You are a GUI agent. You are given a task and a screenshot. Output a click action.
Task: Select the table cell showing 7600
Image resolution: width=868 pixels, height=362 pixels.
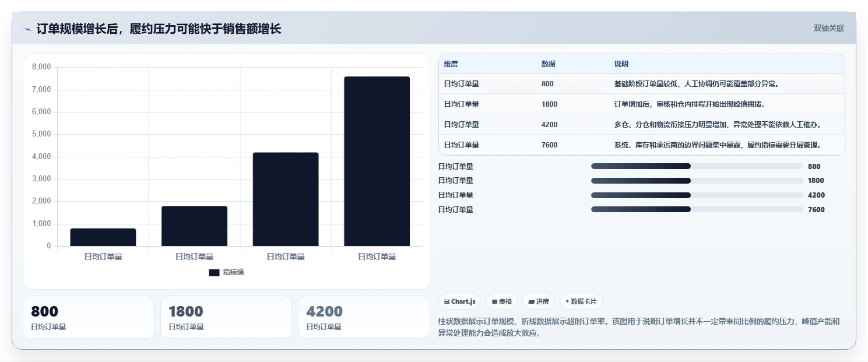pos(549,145)
